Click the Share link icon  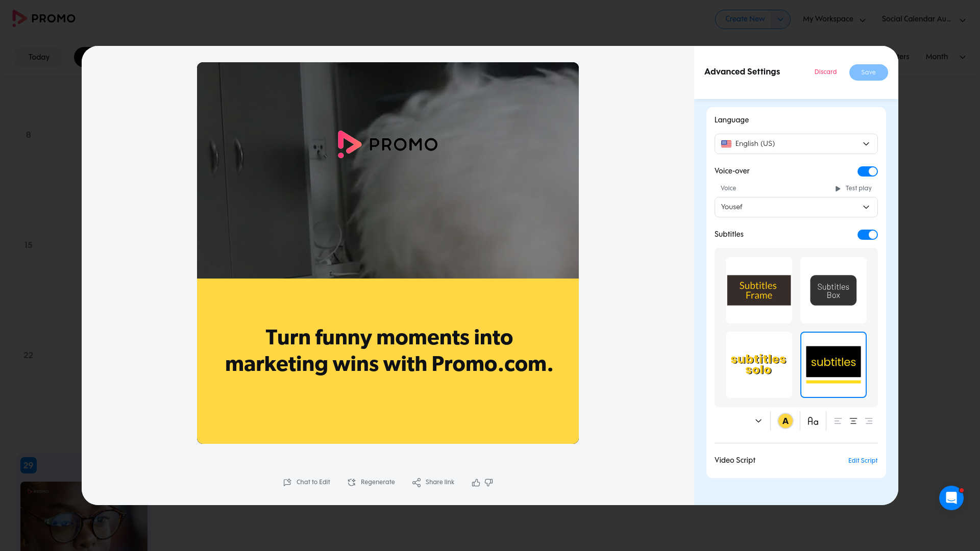(416, 482)
